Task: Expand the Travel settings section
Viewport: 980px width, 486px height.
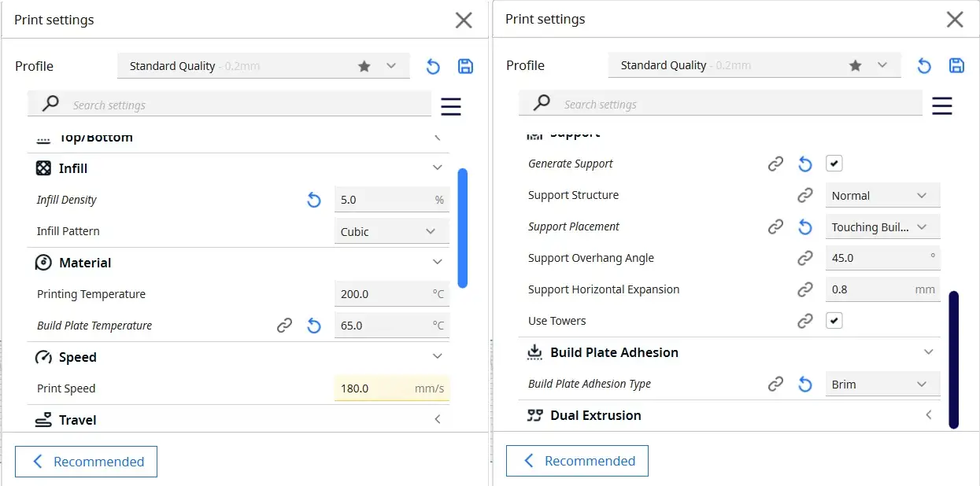Action: [438, 420]
